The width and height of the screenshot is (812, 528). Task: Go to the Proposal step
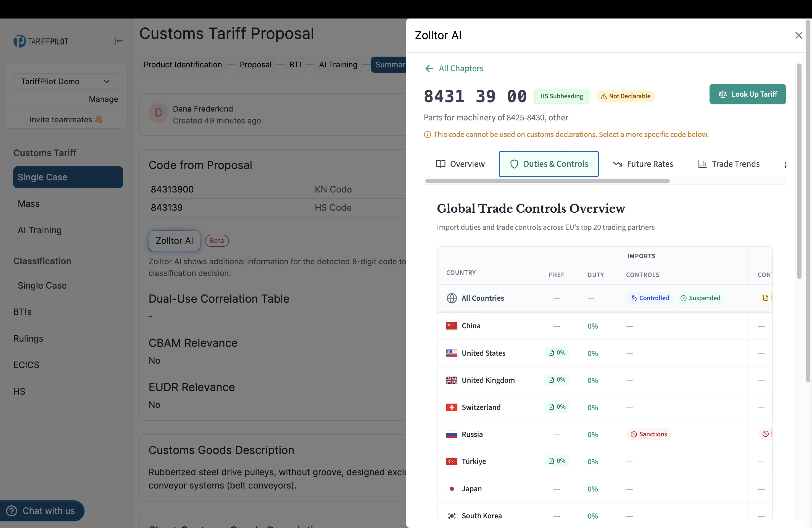click(x=255, y=64)
